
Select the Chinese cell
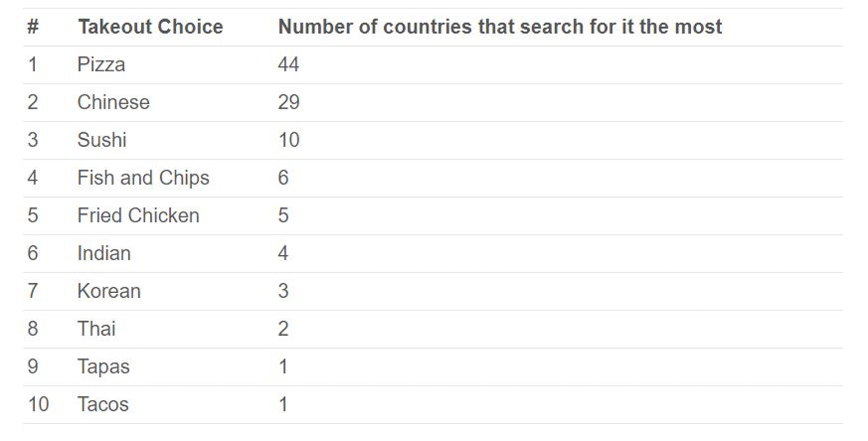click(x=113, y=102)
